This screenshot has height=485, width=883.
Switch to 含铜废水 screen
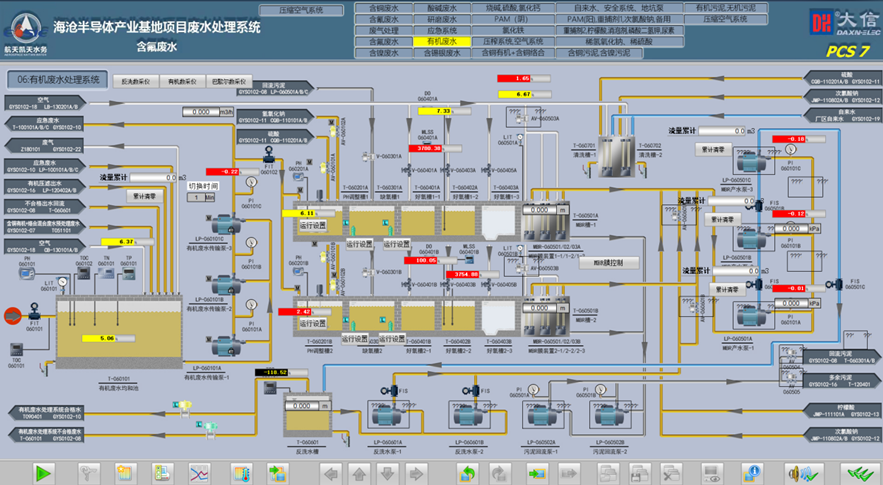pyautogui.click(x=383, y=8)
